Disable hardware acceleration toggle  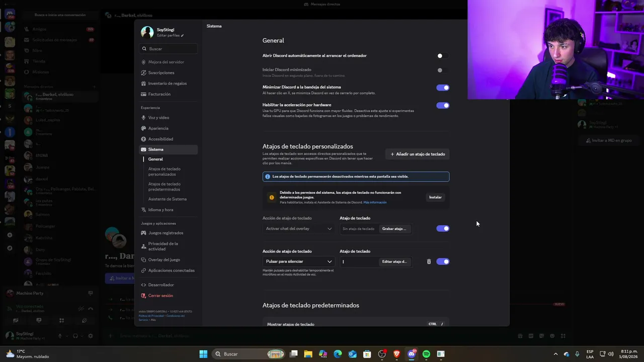click(443, 106)
